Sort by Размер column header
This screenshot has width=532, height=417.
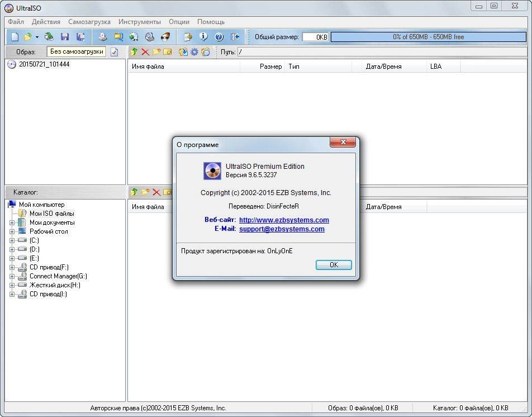(263, 67)
